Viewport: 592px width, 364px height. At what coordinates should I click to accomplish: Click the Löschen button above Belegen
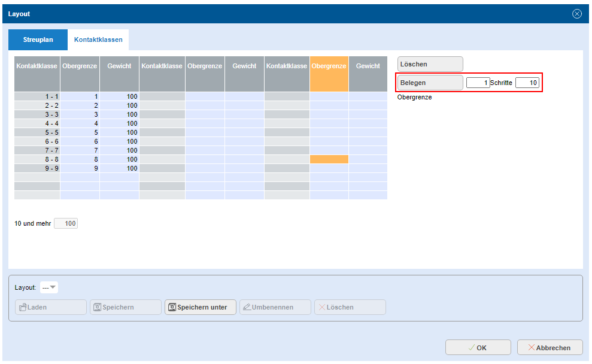pos(430,64)
